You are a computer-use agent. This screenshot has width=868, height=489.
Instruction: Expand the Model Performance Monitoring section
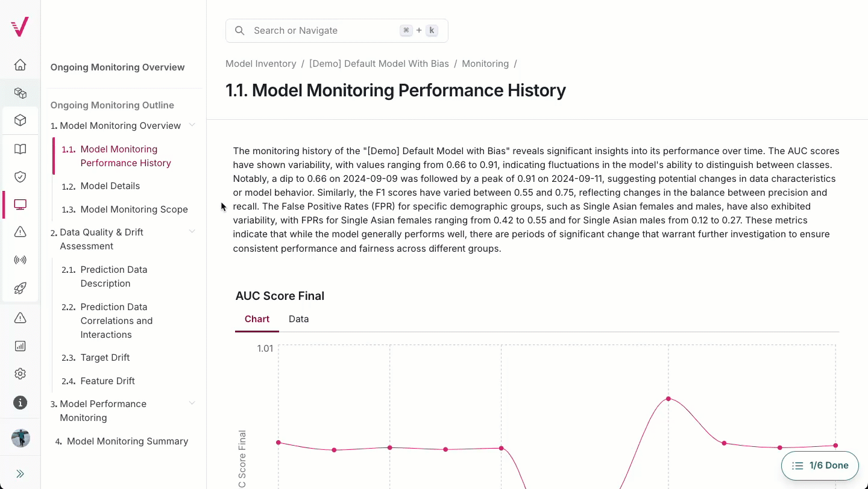[192, 403]
